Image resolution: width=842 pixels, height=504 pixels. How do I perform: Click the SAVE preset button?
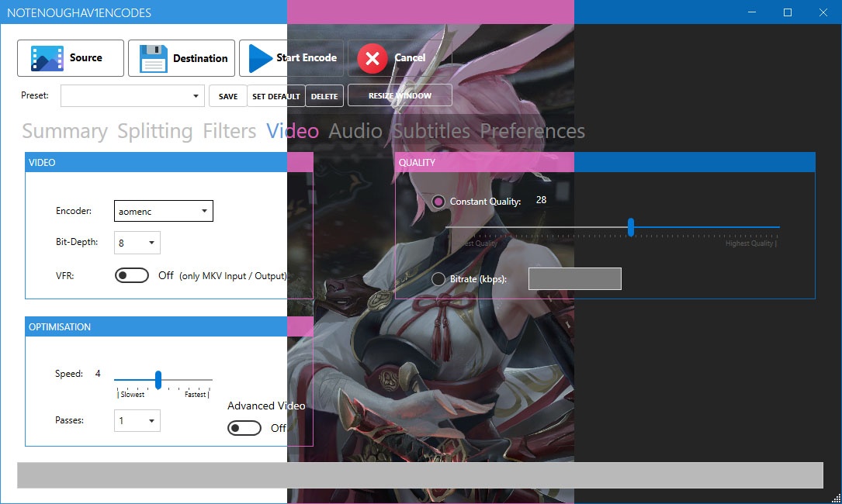(x=227, y=96)
